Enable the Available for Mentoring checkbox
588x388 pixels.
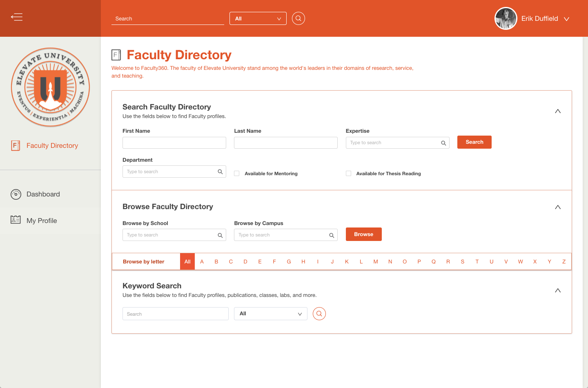(237, 174)
